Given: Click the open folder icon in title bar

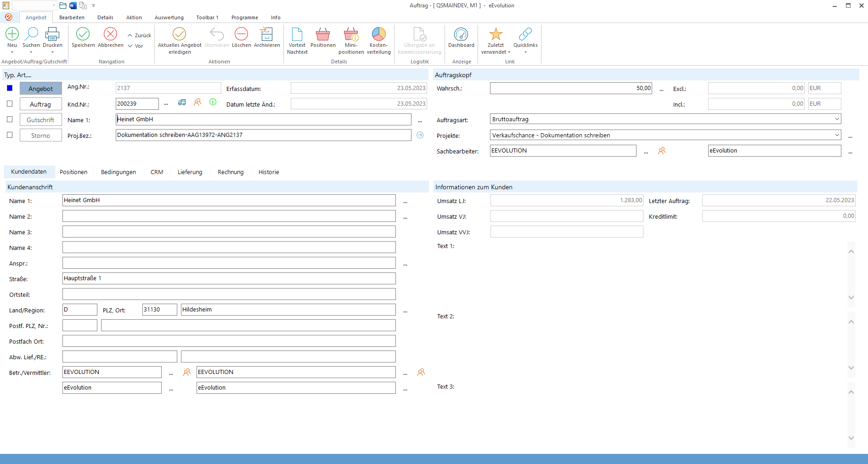Looking at the screenshot, I should click(x=63, y=6).
